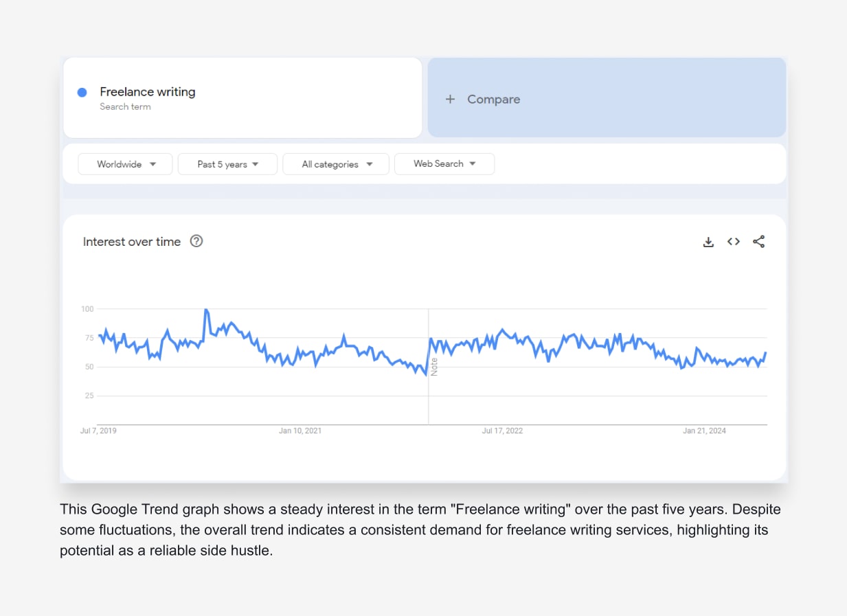
Task: Share the Interest over time chart
Action: (758, 242)
